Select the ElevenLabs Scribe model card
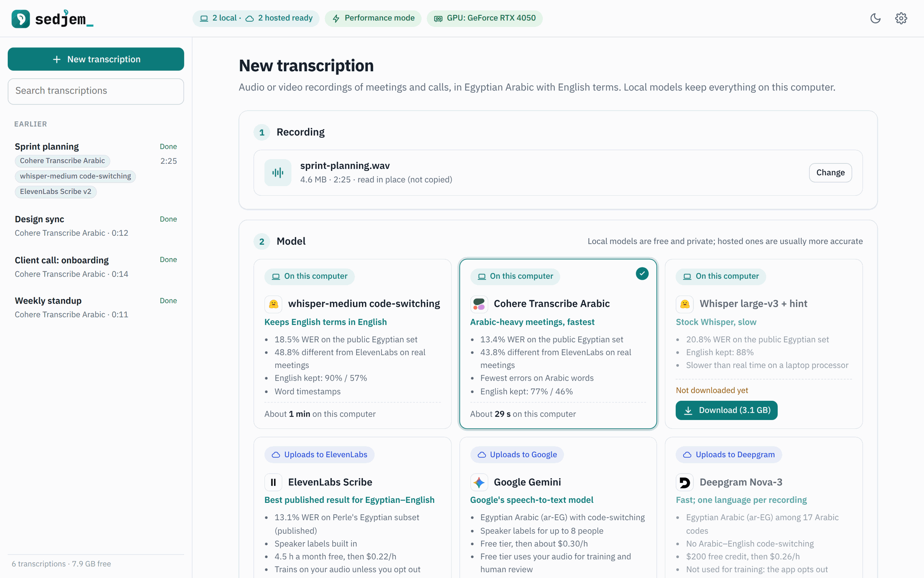The width and height of the screenshot is (924, 578). pyautogui.click(x=352, y=508)
